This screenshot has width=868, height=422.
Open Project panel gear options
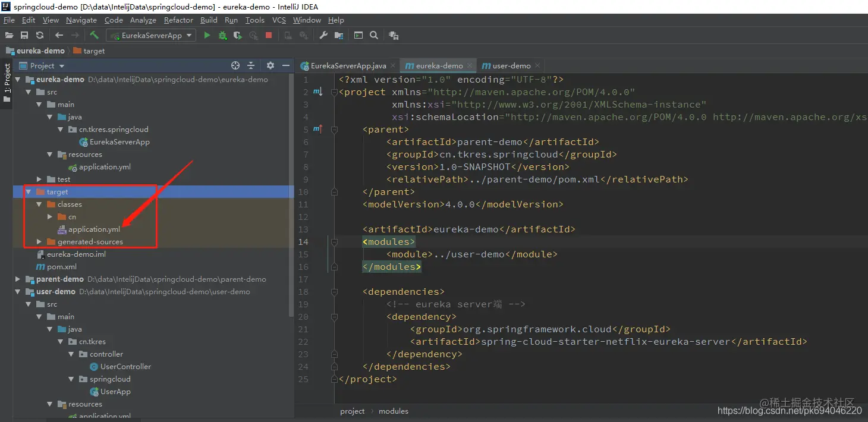(270, 65)
